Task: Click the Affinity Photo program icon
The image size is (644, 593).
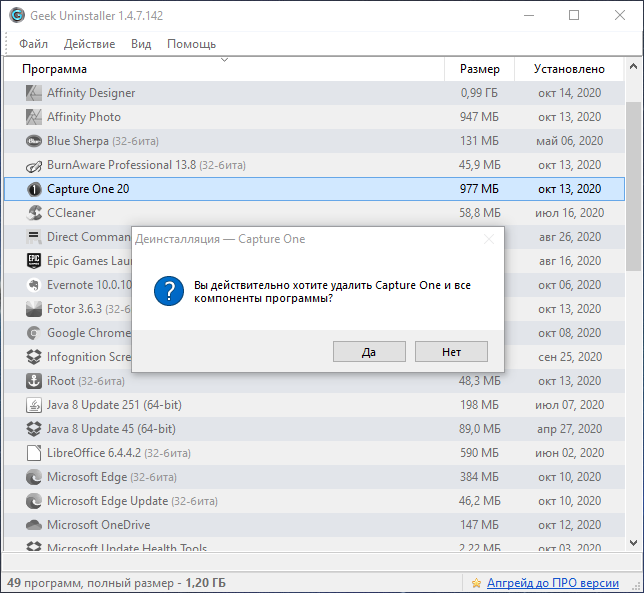Action: click(x=34, y=117)
